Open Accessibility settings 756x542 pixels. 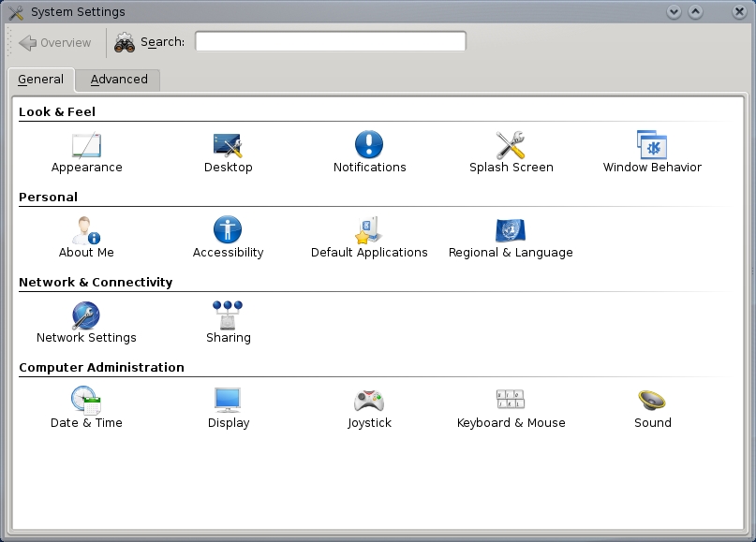click(228, 231)
